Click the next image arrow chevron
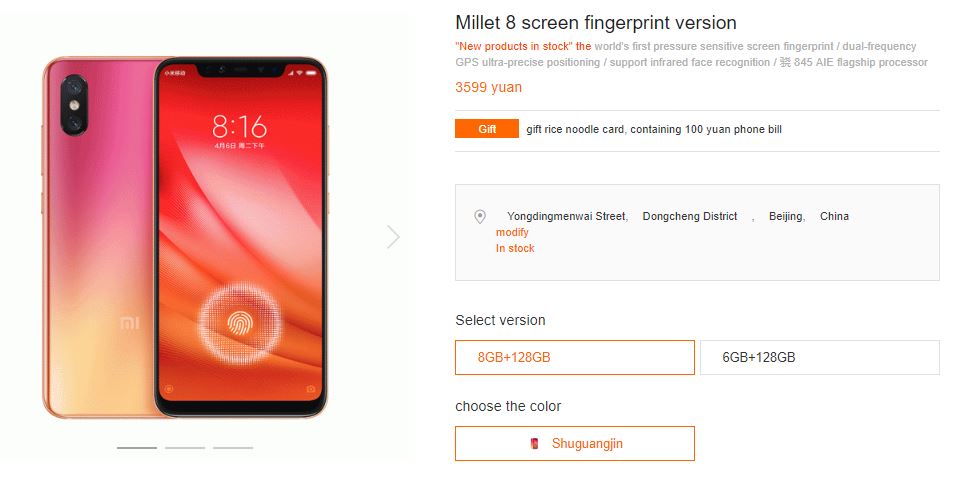 point(393,237)
